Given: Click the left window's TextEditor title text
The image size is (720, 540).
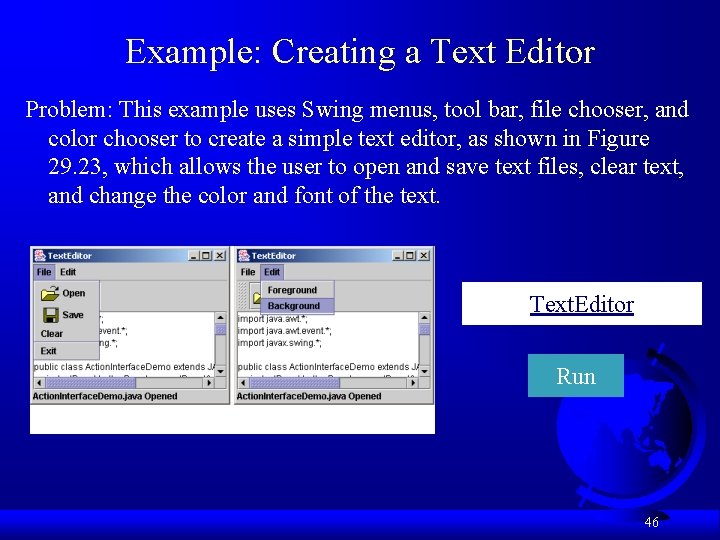Looking at the screenshot, I should (70, 256).
